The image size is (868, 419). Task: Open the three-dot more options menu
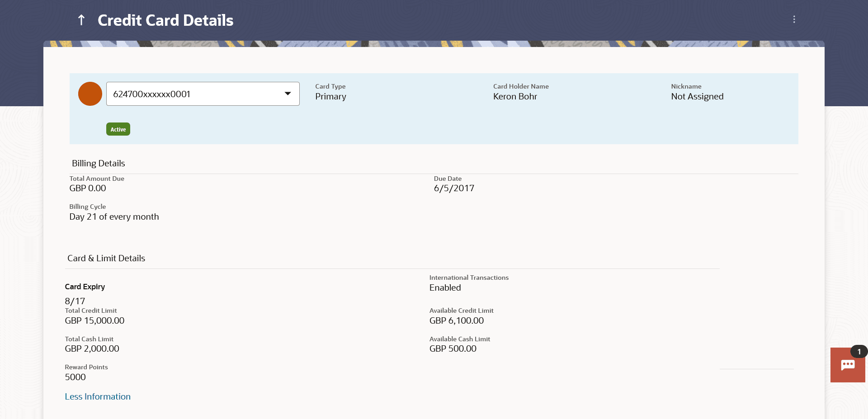click(x=794, y=19)
